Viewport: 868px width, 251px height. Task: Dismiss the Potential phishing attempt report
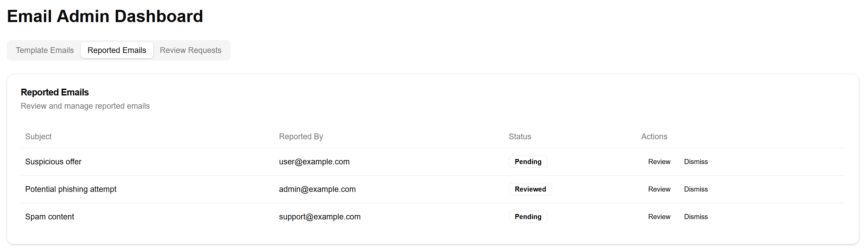point(696,189)
